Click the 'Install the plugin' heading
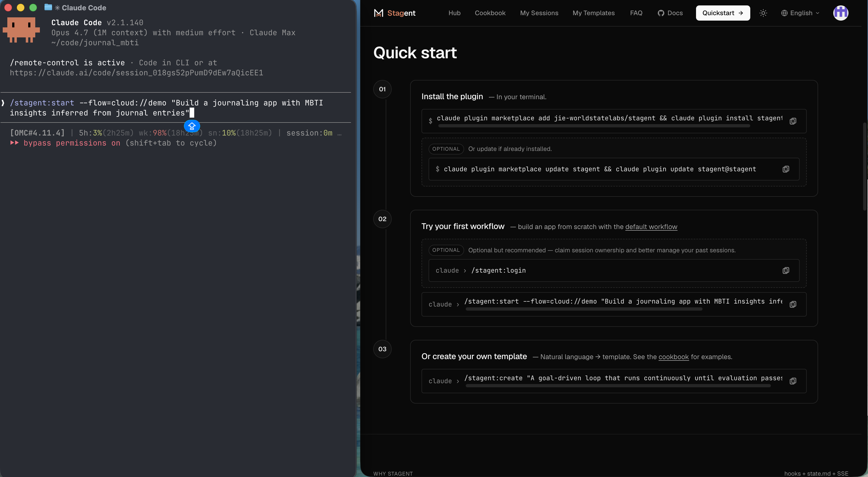This screenshot has width=868, height=477. click(x=452, y=96)
